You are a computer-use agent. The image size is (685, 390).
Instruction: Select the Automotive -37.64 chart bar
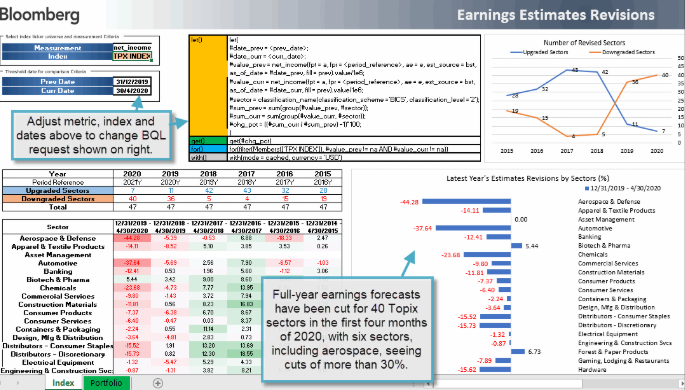coord(473,228)
